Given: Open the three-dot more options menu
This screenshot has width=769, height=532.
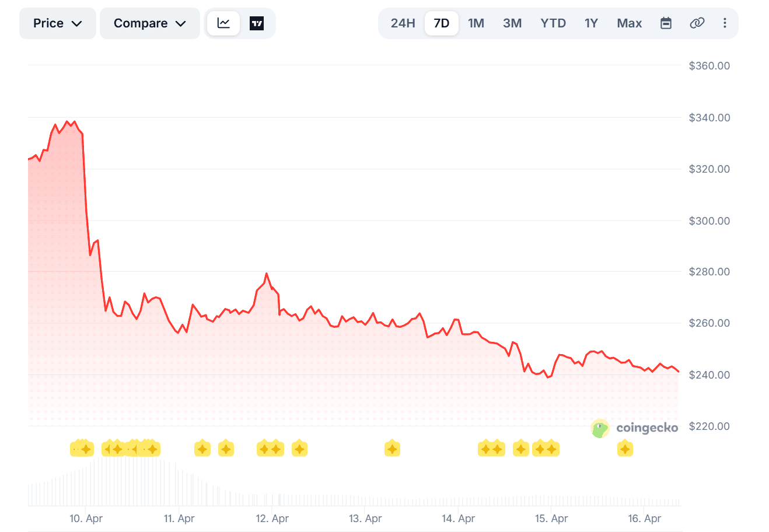Looking at the screenshot, I should click(725, 23).
